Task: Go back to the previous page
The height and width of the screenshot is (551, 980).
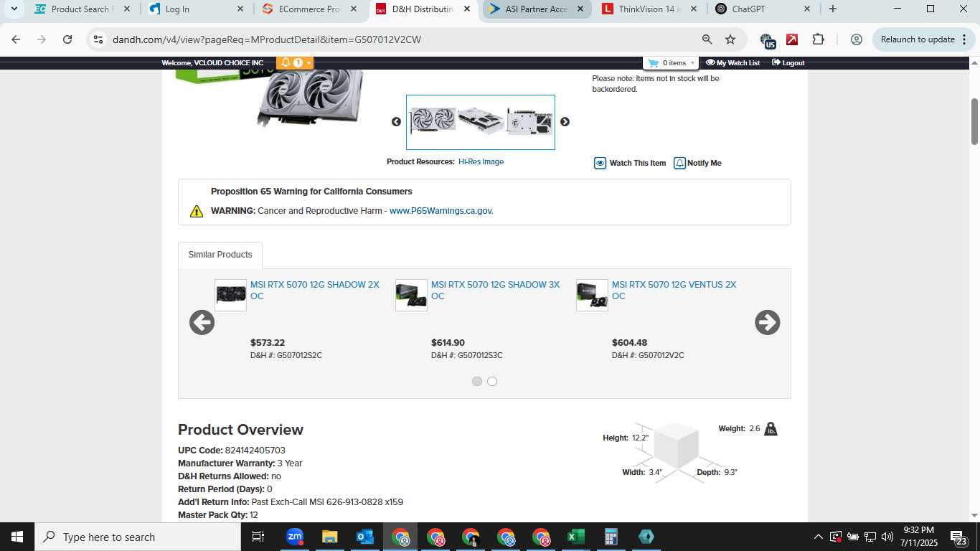Action: (x=16, y=39)
